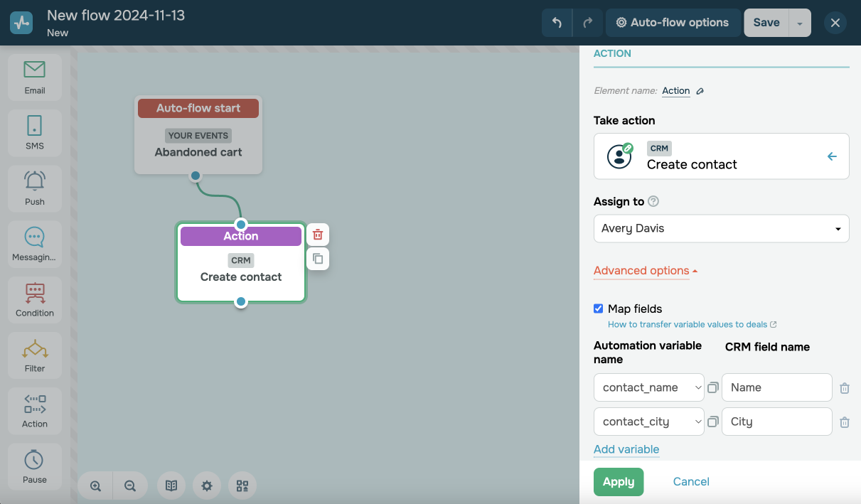The width and height of the screenshot is (861, 504).
Task: Click the Assign to help icon
Action: point(653,201)
